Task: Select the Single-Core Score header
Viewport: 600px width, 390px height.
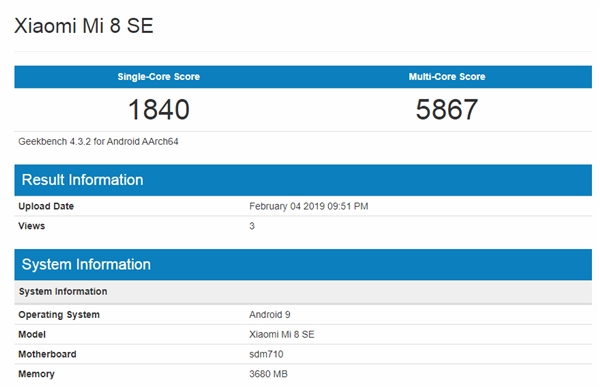Action: pyautogui.click(x=158, y=77)
